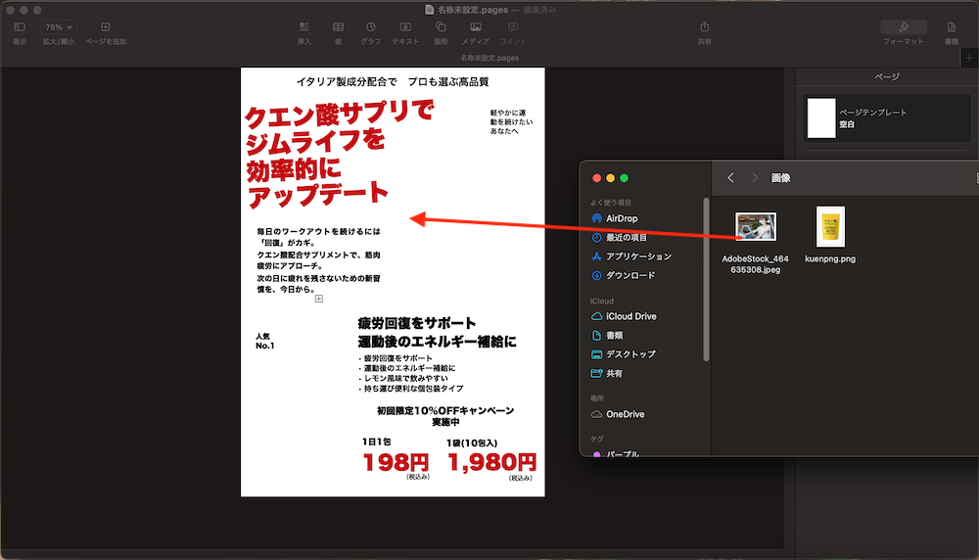Click the 運動後のエネルギー補給に heading
The image size is (979, 560).
pyautogui.click(x=437, y=342)
